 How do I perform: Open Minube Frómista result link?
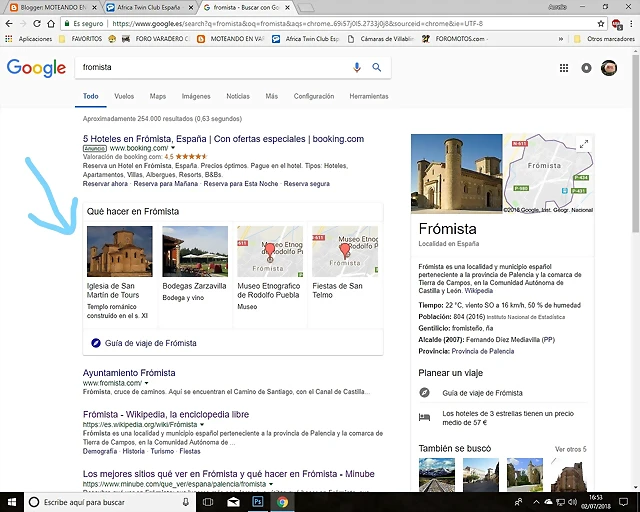tap(229, 474)
